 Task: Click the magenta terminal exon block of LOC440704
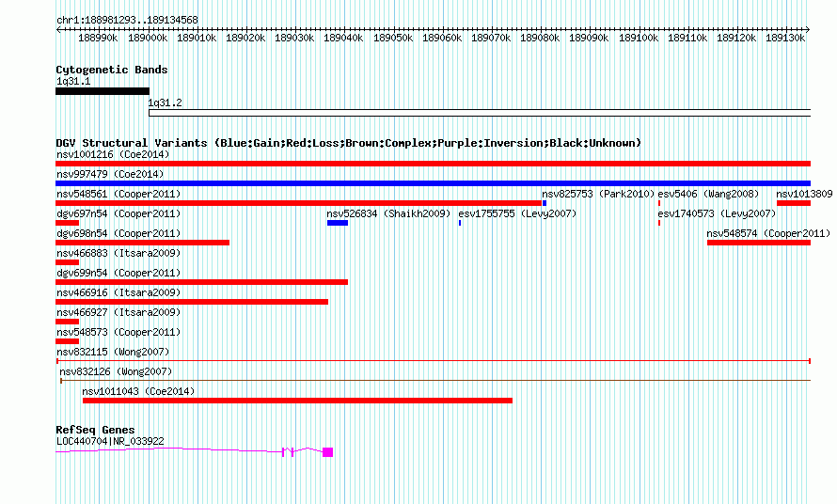pos(328,452)
